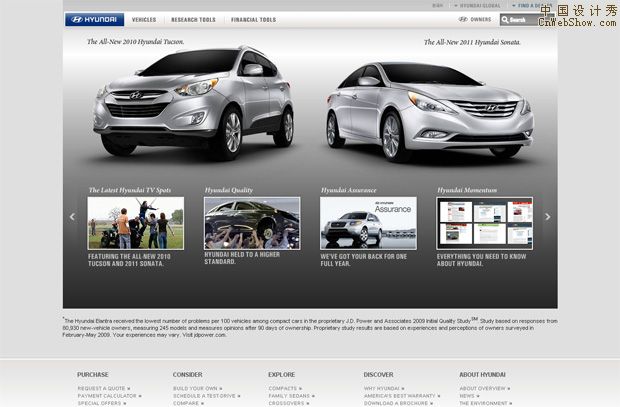Click 'We've got your back' caption
The height and width of the screenshot is (407, 620).
click(363, 260)
